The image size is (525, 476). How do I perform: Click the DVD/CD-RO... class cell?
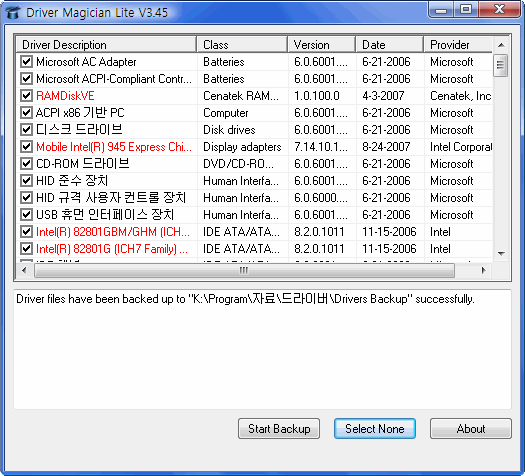238,164
